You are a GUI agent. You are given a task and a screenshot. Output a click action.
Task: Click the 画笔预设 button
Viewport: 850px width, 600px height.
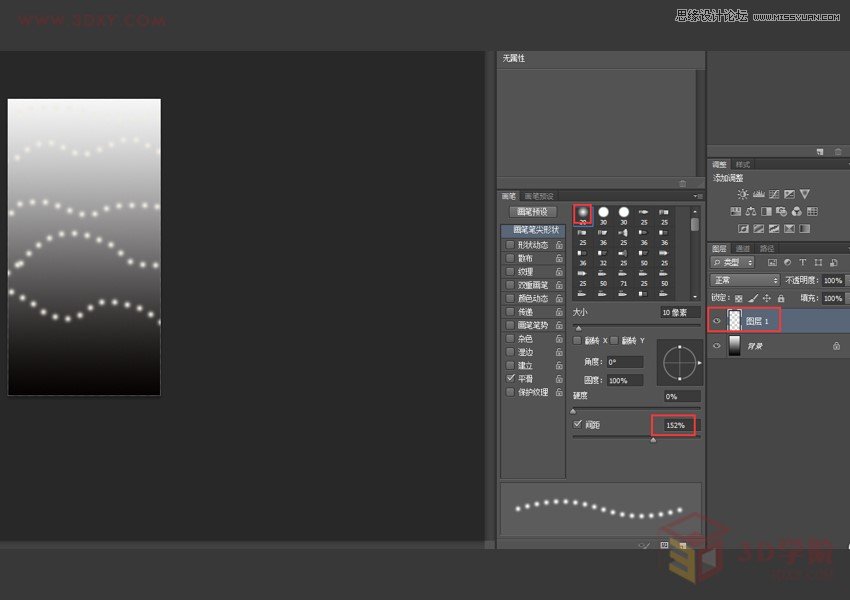533,209
